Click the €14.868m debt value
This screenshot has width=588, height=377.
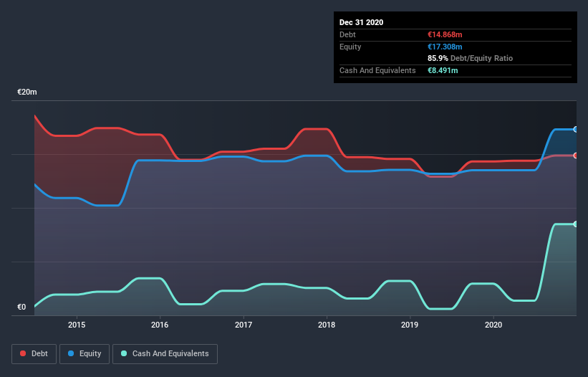click(445, 34)
